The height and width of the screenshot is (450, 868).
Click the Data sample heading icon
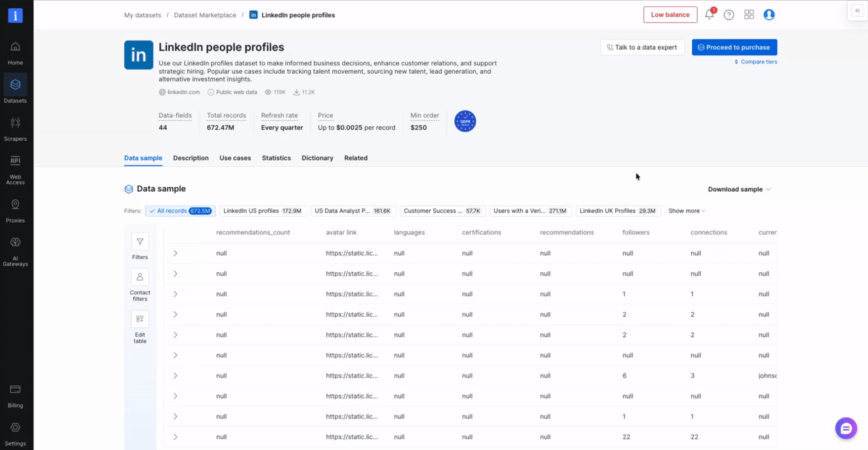tap(129, 189)
